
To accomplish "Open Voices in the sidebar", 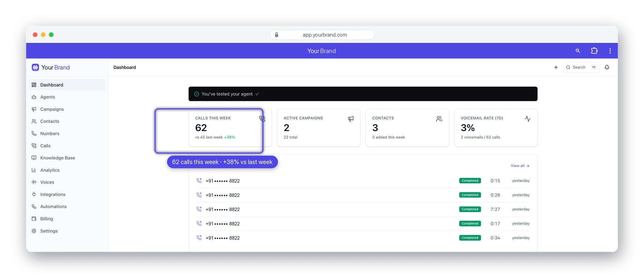I will (67, 182).
